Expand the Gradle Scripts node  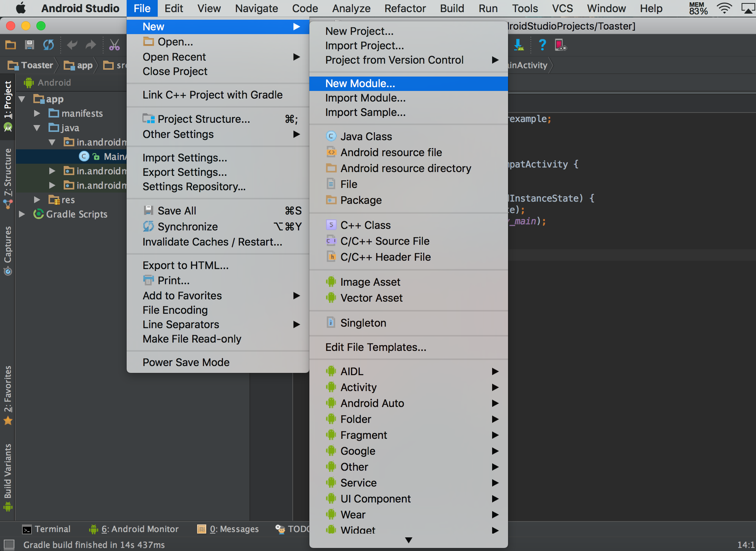[x=22, y=214]
